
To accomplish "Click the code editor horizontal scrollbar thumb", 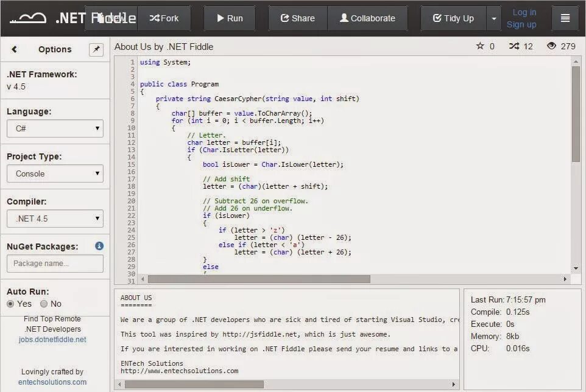I will [x=259, y=279].
